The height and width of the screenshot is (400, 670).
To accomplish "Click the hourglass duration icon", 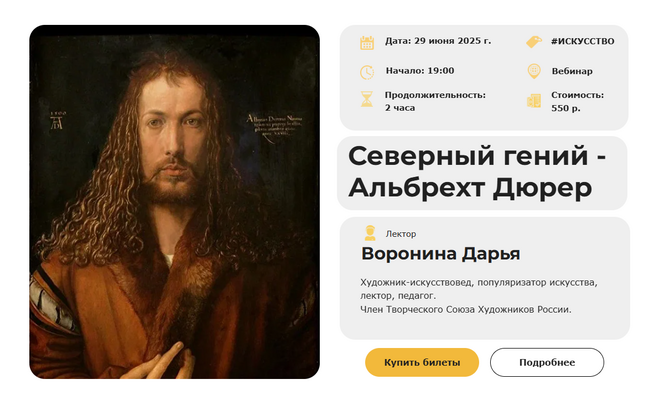I will click(367, 99).
